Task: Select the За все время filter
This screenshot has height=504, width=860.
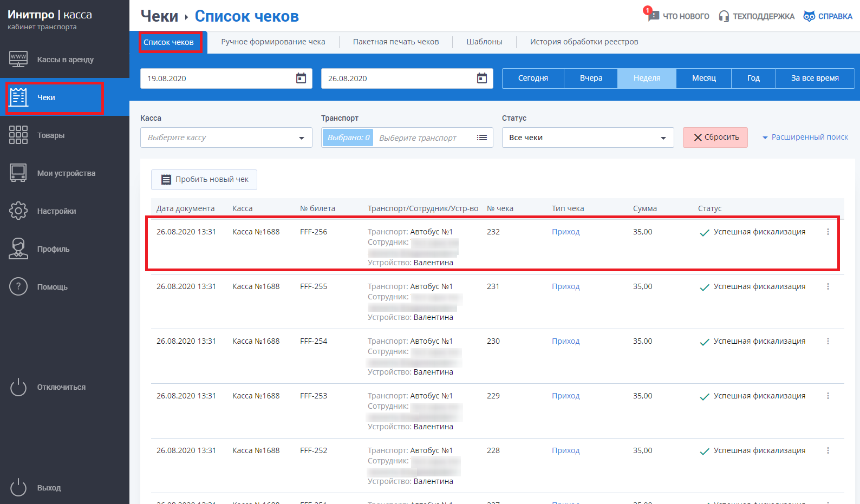Action: [815, 78]
